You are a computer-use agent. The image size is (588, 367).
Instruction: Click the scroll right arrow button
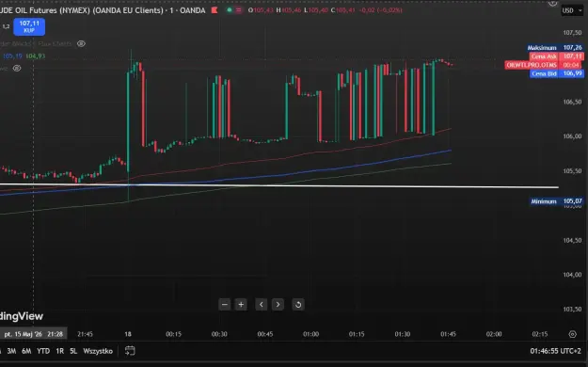coord(278,304)
